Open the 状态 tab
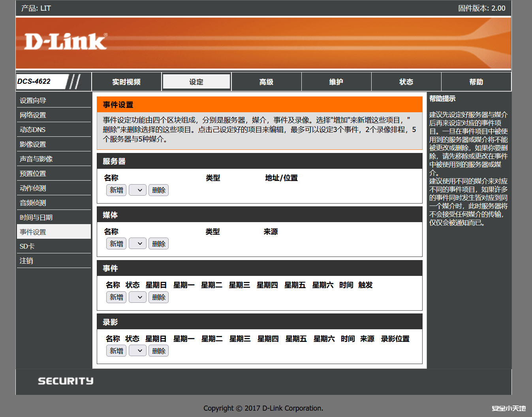Viewport: 532px width, 417px height. (x=406, y=81)
